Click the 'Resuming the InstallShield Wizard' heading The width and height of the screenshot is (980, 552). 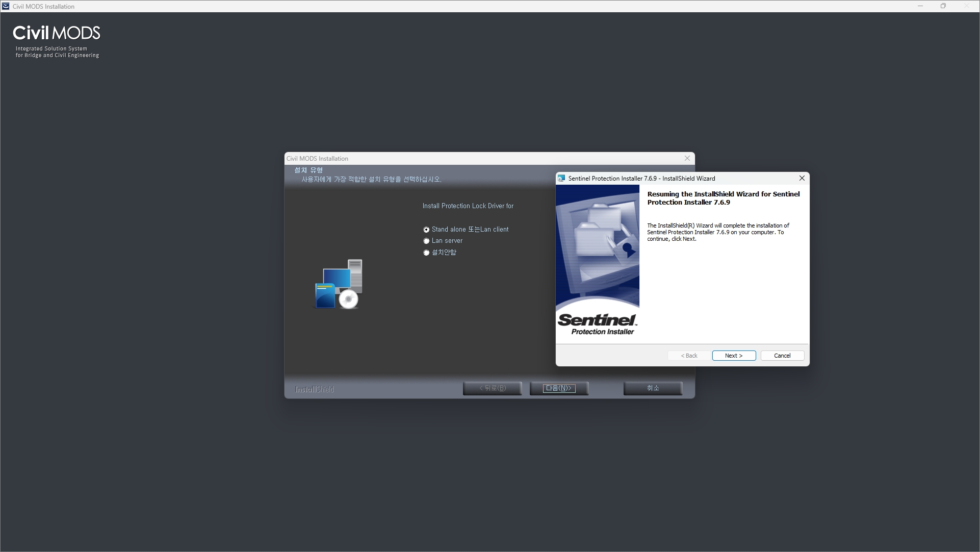point(724,198)
